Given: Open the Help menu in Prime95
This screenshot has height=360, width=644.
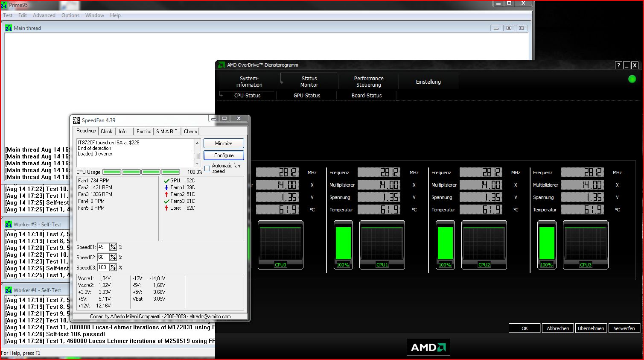Looking at the screenshot, I should click(x=115, y=15).
